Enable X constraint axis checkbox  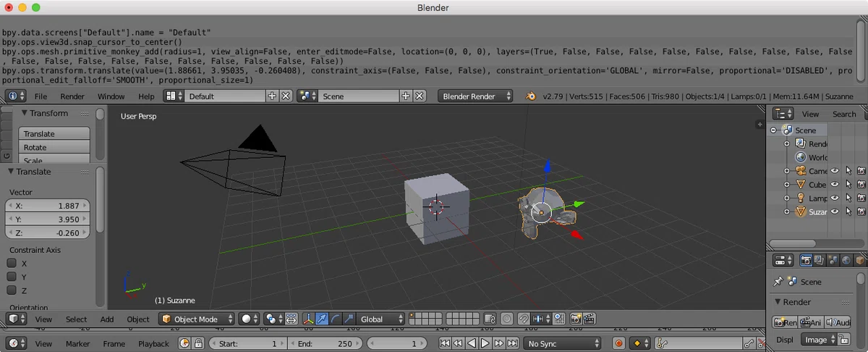(12, 264)
